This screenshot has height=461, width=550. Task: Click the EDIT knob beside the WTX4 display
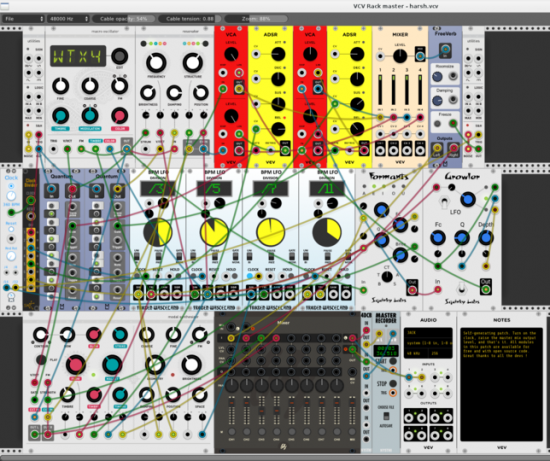[120, 56]
